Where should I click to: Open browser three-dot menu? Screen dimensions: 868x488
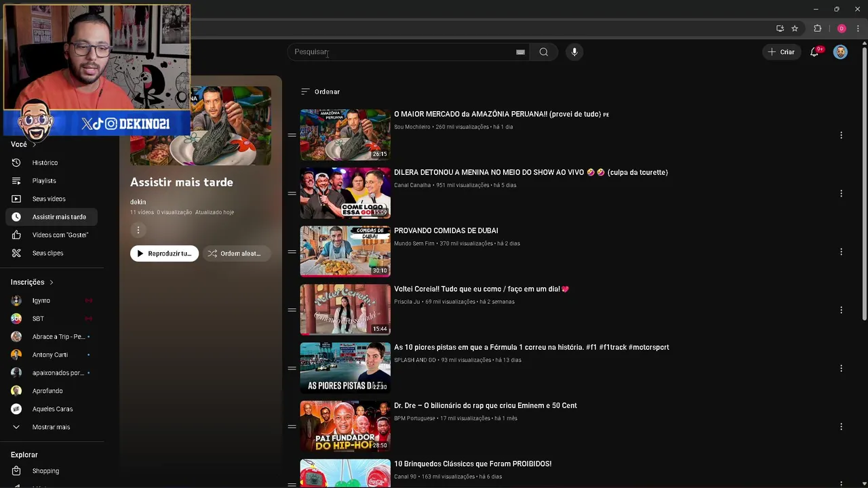click(858, 28)
